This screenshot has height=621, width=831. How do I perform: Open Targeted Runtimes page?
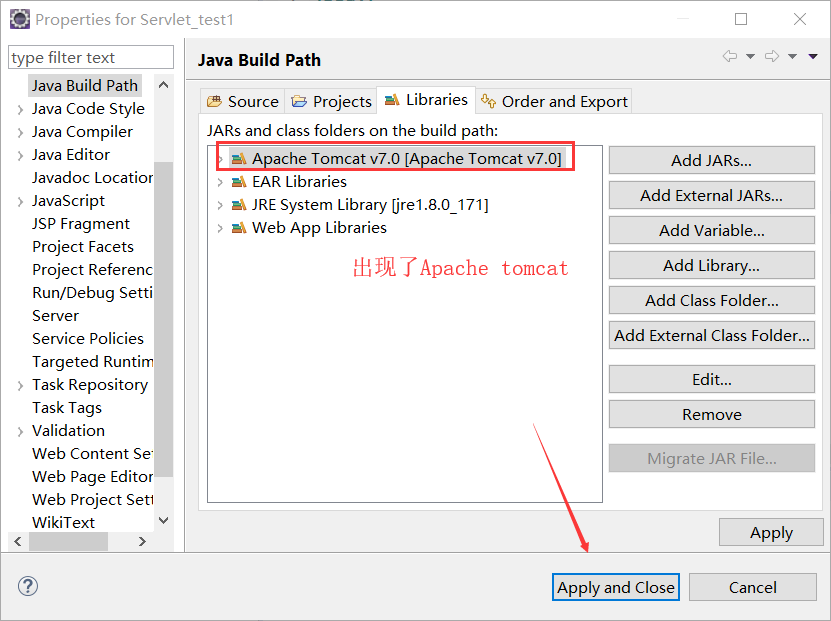point(92,361)
